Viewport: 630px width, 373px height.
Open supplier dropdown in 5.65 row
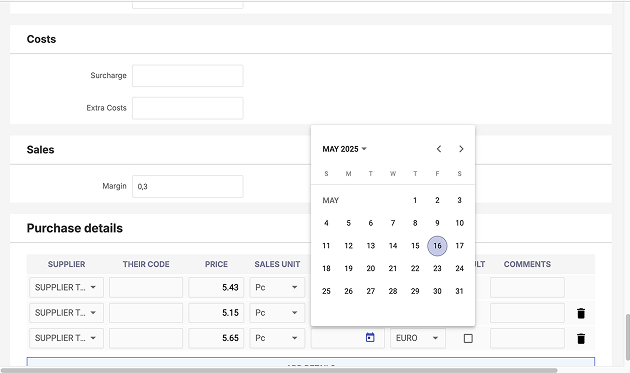66,338
